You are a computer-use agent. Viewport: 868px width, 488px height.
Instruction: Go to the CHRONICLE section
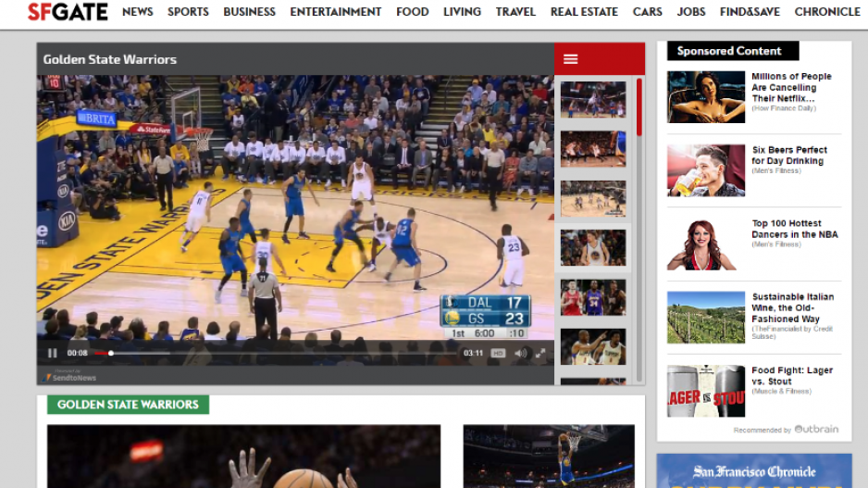(x=827, y=12)
